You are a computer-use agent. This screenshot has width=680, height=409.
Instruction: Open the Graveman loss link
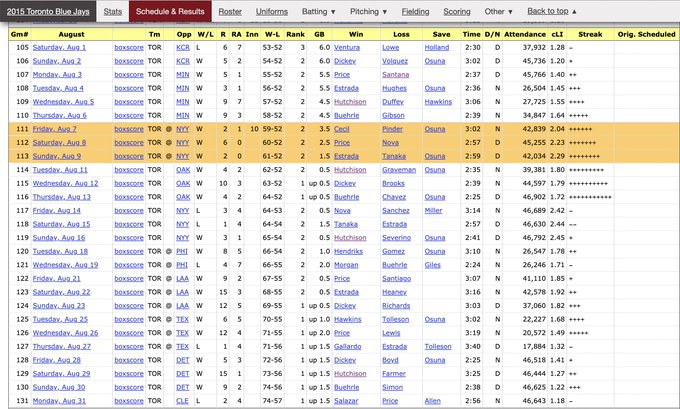[399, 170]
